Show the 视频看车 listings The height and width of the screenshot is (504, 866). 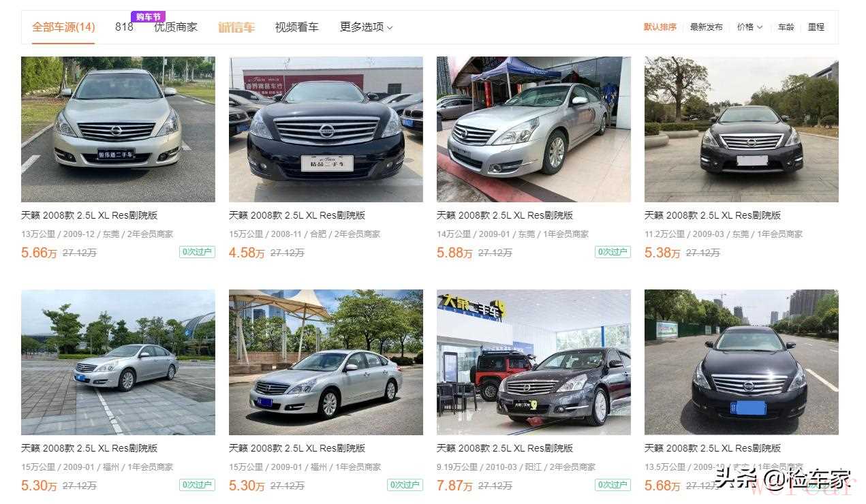click(x=296, y=27)
